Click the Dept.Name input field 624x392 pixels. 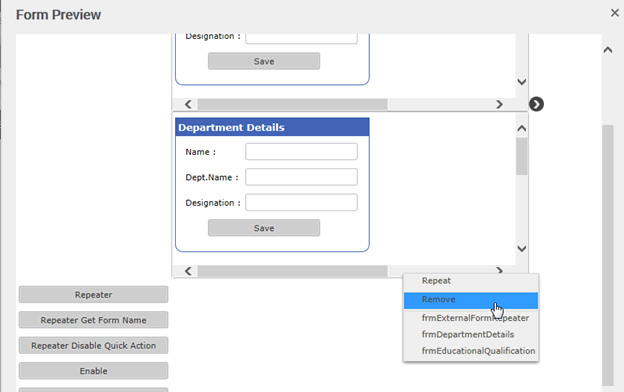[x=301, y=177]
